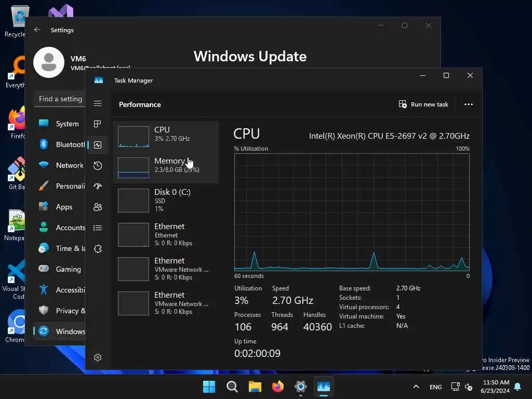The height and width of the screenshot is (399, 532).
Task: Open Services icon in Task Manager sidebar
Action: click(98, 249)
